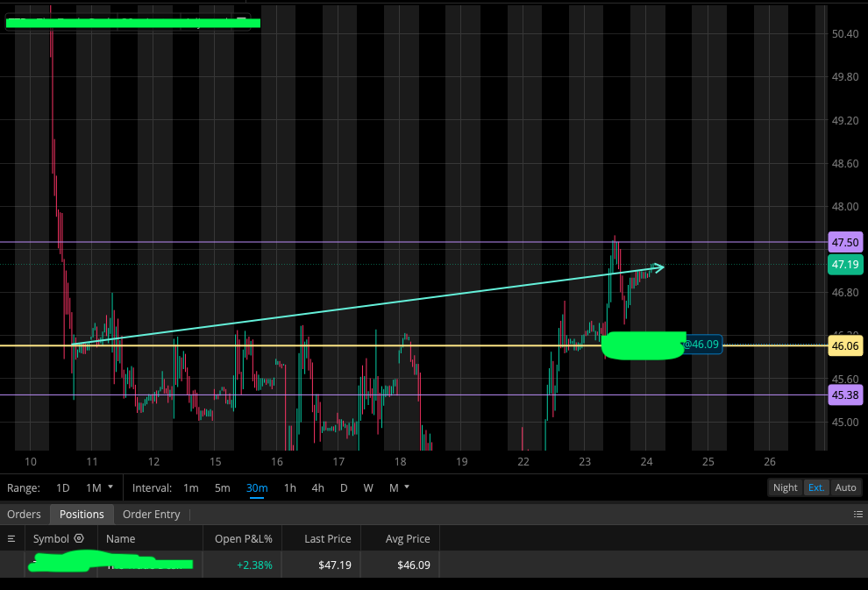Click date 16 on time axis
This screenshot has width=868, height=590.
click(277, 462)
